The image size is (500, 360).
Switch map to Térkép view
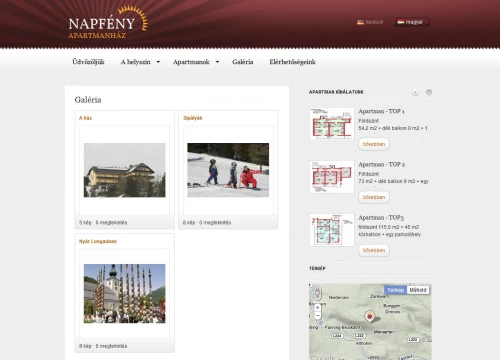point(395,290)
